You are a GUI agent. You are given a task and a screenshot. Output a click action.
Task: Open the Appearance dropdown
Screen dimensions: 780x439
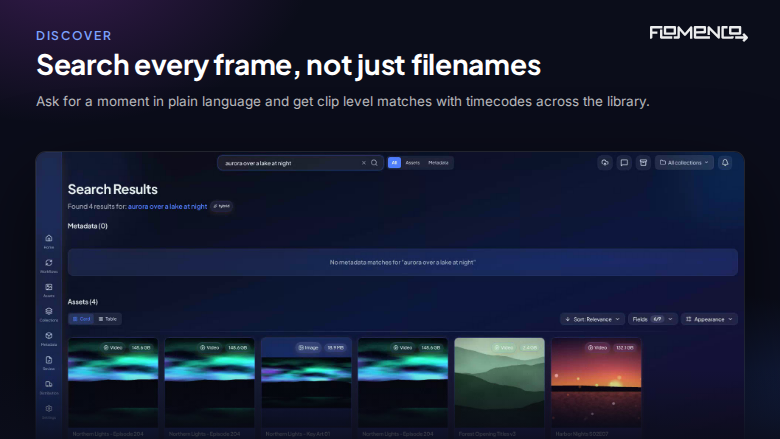(709, 319)
